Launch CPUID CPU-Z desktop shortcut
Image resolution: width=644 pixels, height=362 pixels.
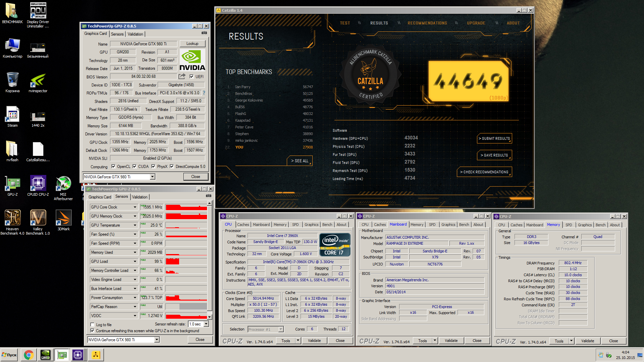point(38,186)
